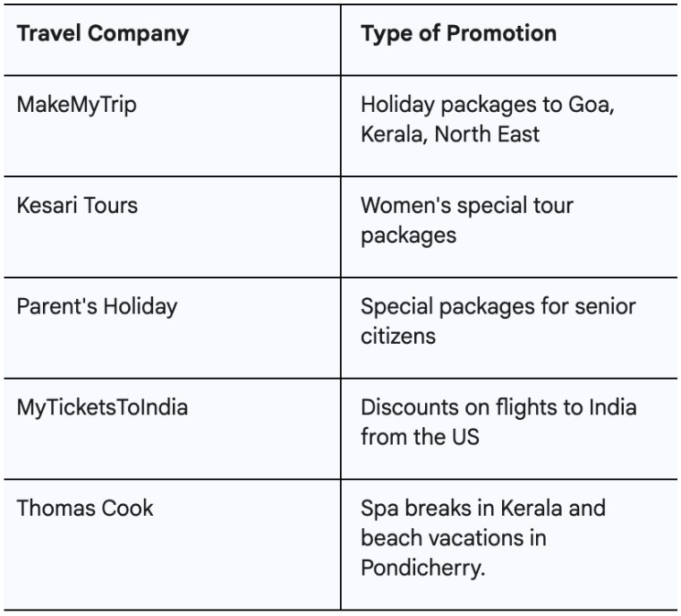Select Women's special tour text
The height and width of the screenshot is (616, 681).
(x=467, y=205)
